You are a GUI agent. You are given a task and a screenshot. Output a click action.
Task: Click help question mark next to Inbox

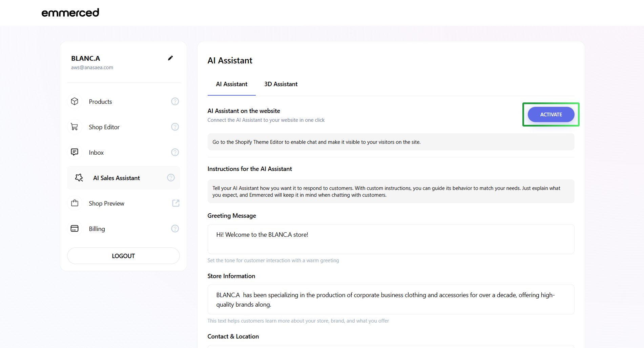(x=175, y=152)
